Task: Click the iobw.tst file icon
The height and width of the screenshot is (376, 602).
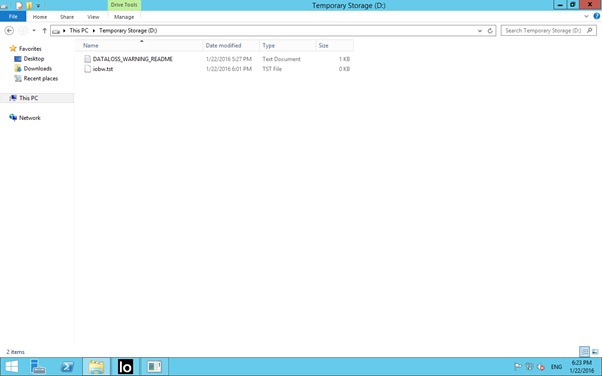Action: (88, 69)
